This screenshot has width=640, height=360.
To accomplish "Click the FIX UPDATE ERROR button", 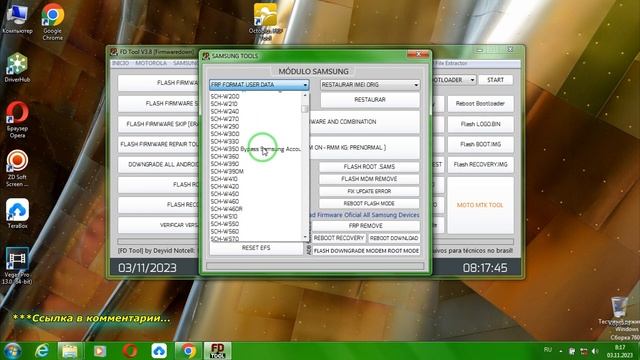I will tap(369, 191).
